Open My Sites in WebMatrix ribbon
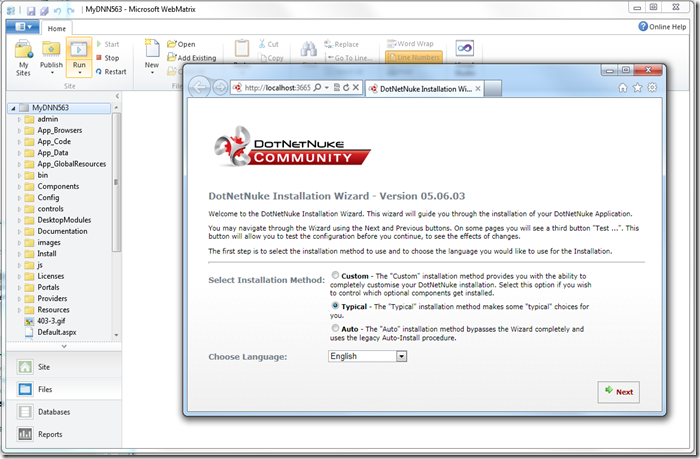Image resolution: width=700 pixels, height=459 pixels. (23, 58)
